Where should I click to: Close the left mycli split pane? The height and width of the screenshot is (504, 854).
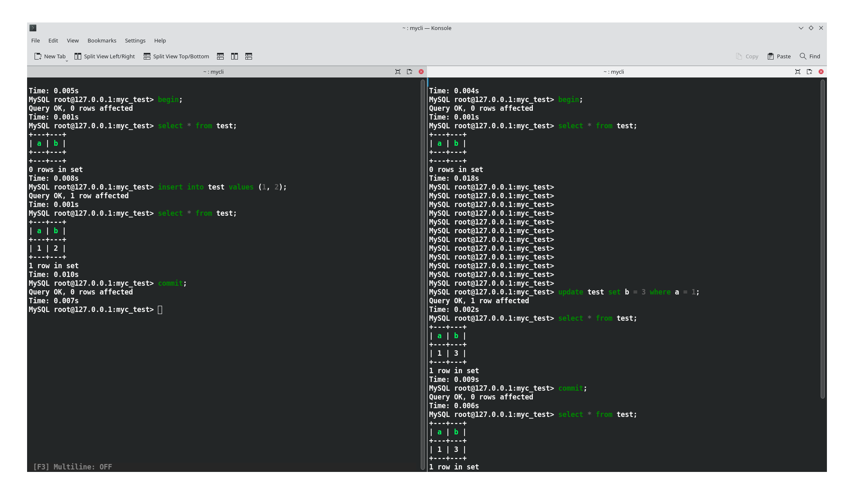click(x=421, y=72)
